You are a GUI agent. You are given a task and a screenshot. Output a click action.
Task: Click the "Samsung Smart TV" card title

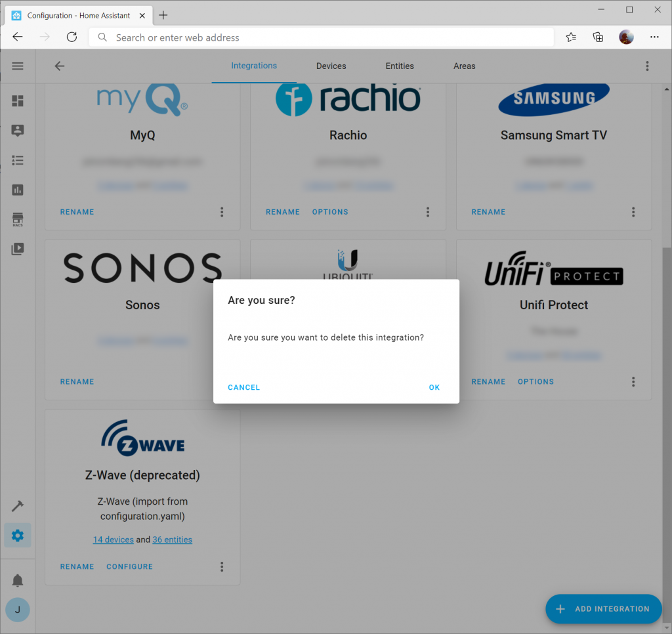[554, 135]
